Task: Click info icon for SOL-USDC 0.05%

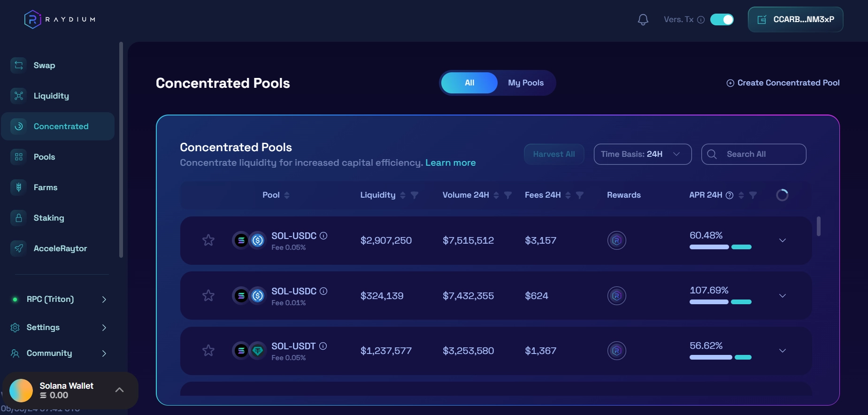Action: [323, 236]
